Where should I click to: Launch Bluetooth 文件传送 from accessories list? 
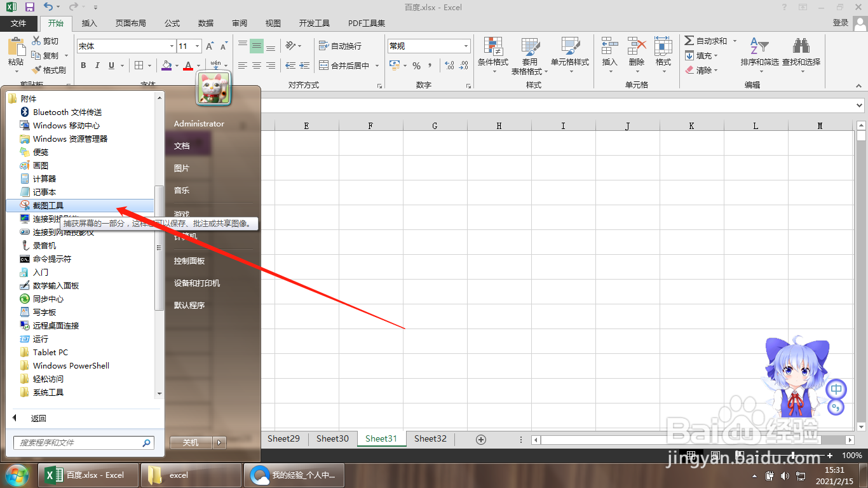67,112
